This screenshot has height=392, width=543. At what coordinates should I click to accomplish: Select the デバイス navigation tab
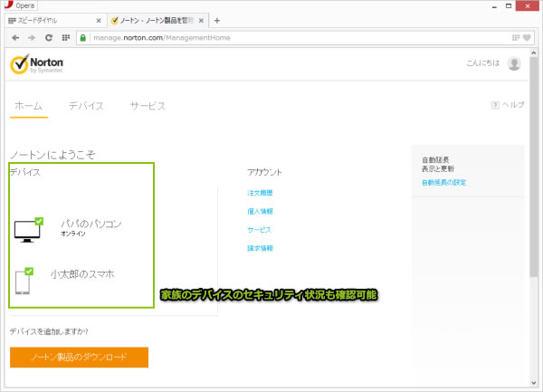[86, 106]
